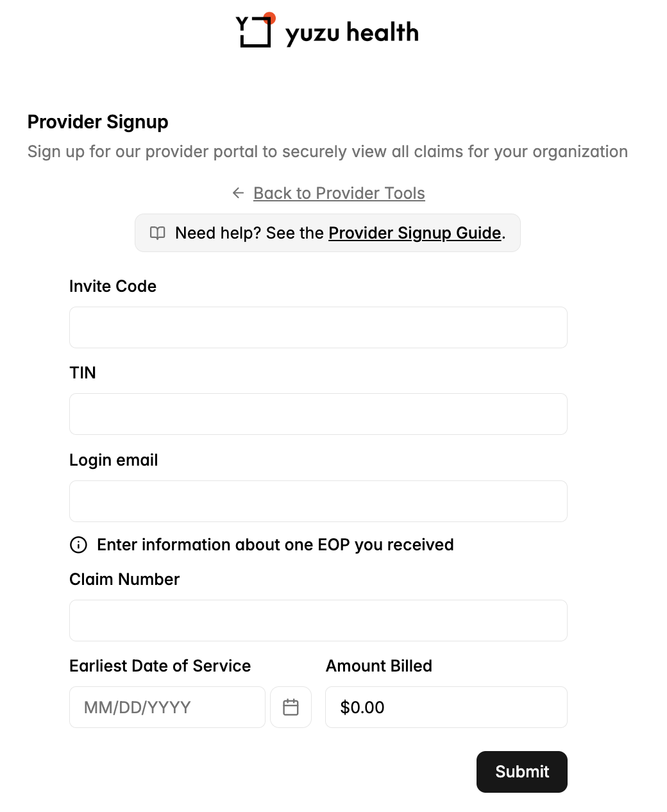Go back to Provider Tools
Image resolution: width=667 pixels, height=812 pixels.
point(339,193)
